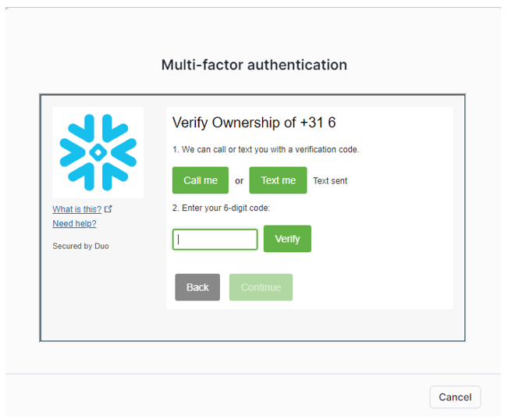Click the Multi-factor authentication title

point(254,65)
